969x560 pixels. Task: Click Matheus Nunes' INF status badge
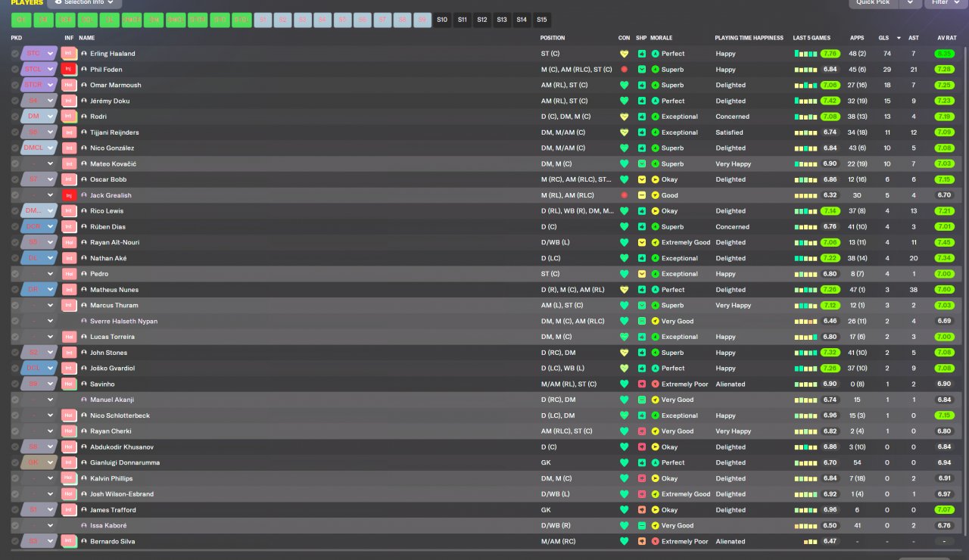click(70, 290)
